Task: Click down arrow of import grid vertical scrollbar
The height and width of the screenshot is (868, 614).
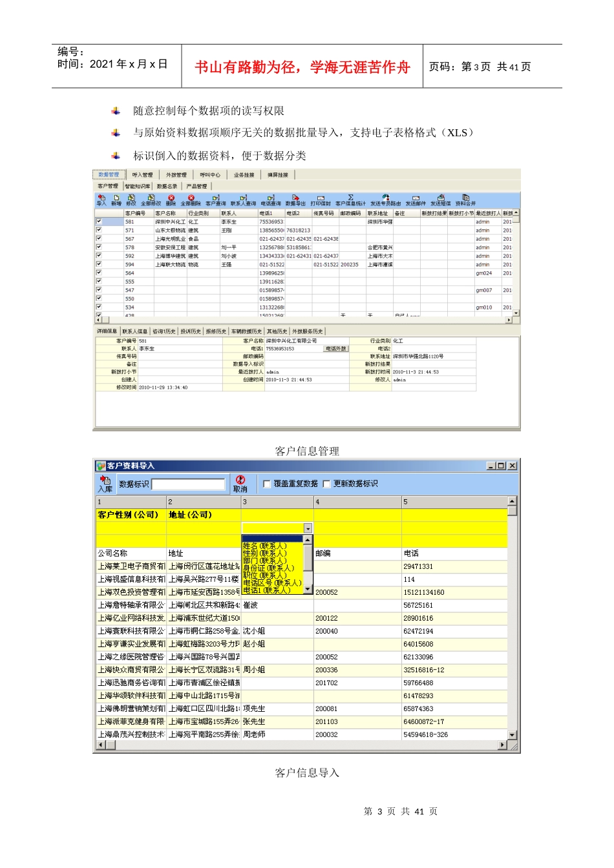Action: point(513,735)
